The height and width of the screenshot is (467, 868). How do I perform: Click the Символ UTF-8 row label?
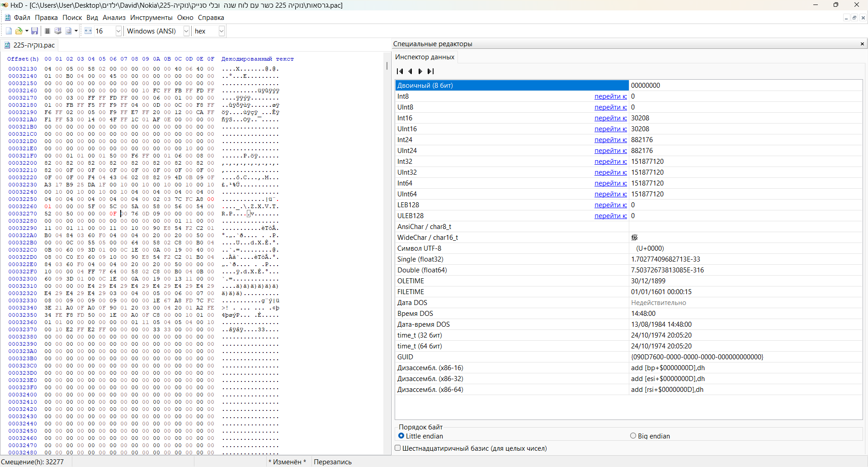pyautogui.click(x=419, y=248)
